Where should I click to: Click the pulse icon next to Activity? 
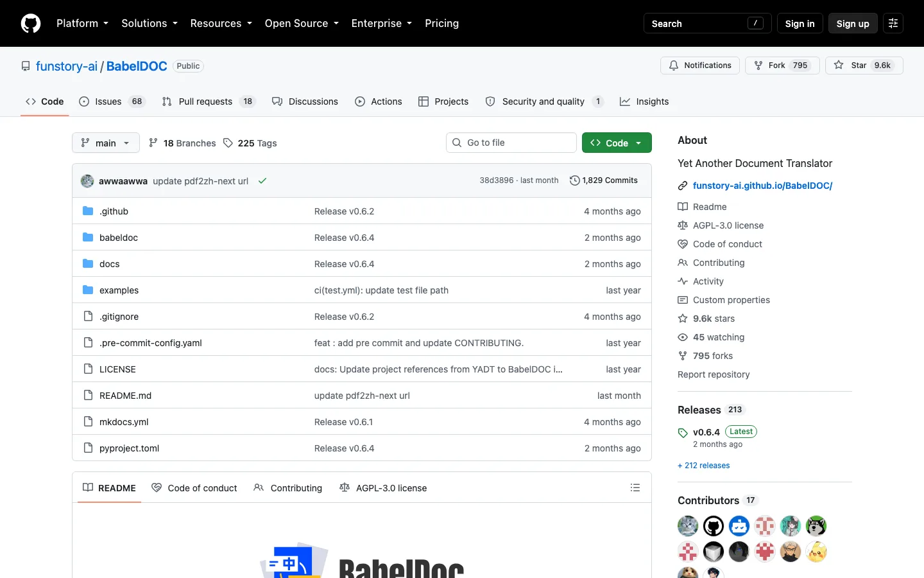pyautogui.click(x=683, y=281)
